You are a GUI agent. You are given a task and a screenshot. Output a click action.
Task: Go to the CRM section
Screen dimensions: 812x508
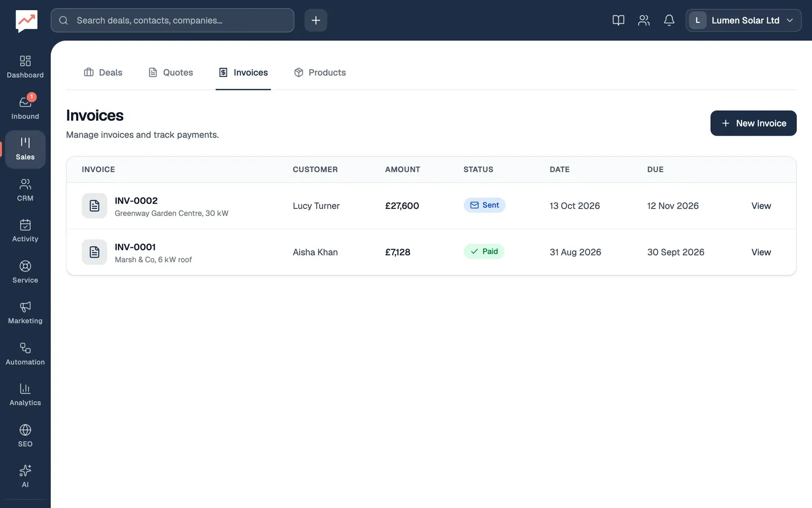tap(25, 190)
